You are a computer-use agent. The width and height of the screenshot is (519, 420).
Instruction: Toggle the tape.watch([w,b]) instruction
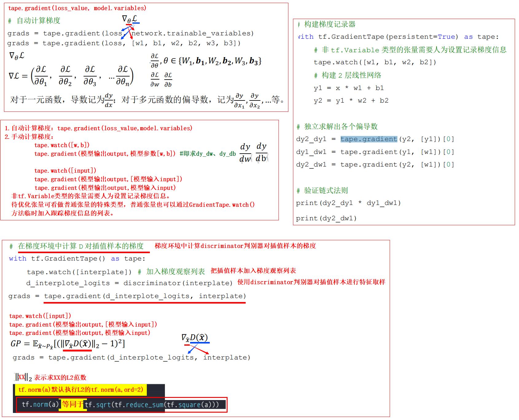tap(61, 145)
